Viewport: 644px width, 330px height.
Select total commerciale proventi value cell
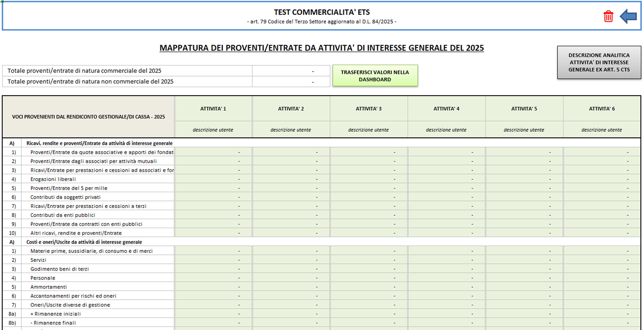point(291,71)
